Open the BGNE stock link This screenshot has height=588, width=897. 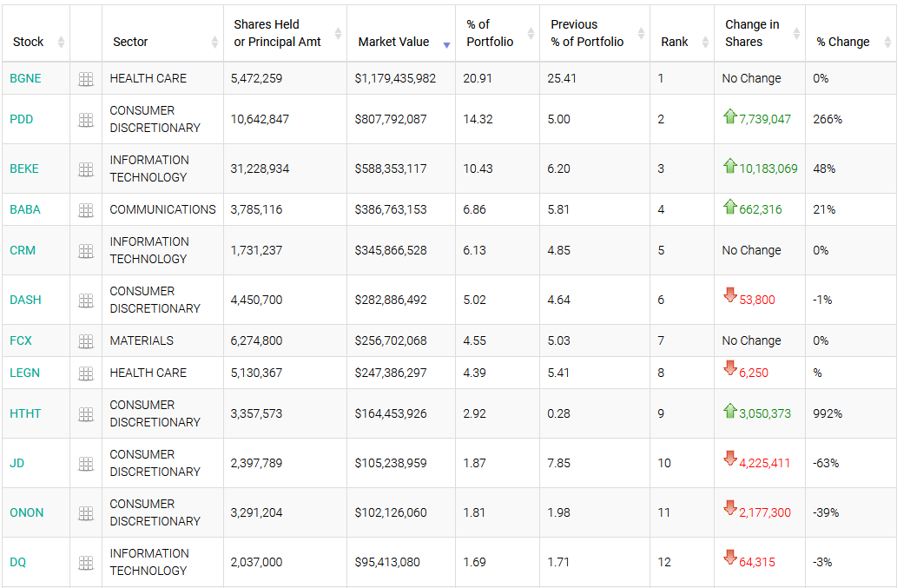(25, 78)
